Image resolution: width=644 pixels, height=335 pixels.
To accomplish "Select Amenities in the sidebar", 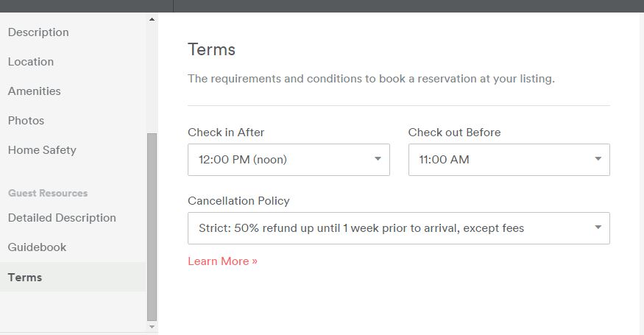I will pos(35,91).
